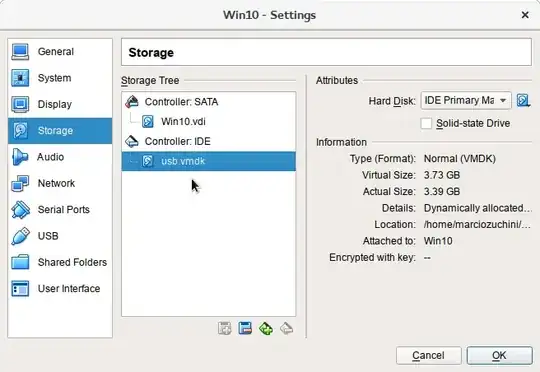Screen dimensions: 540x372
Task: Click the Win10.vdi hard disk icon
Action: tap(148, 122)
